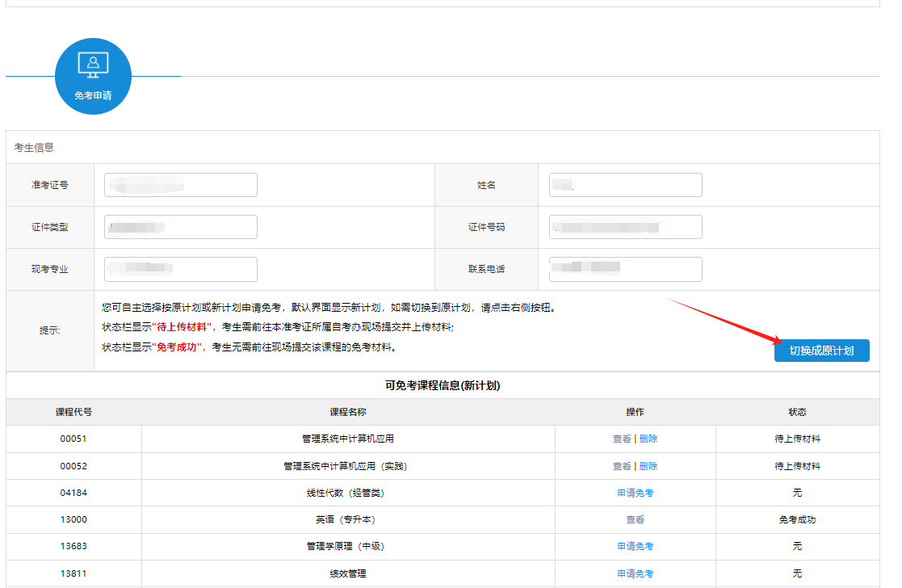
Task: Click 申请免考 for 线性代数（经管类）
Action: [636, 493]
